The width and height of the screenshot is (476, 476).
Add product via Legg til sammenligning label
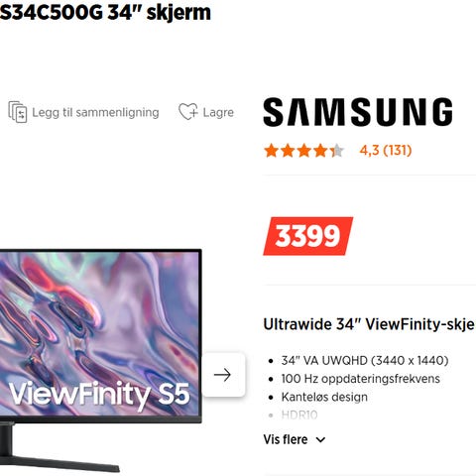click(95, 113)
